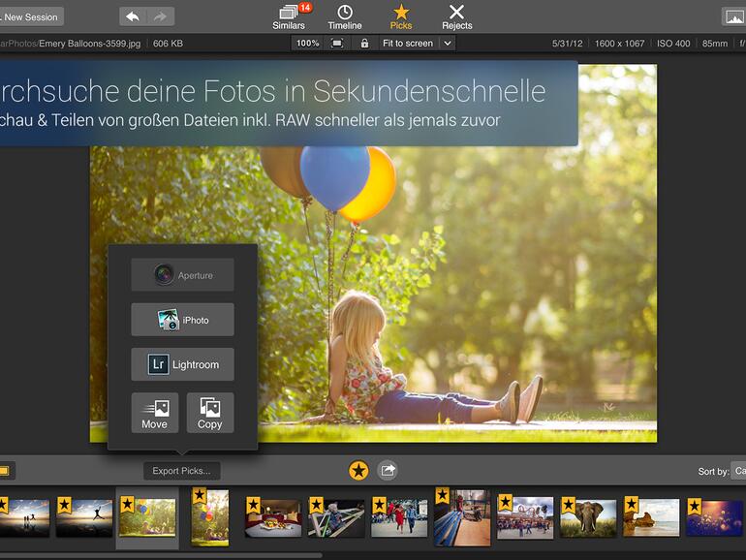Image resolution: width=746 pixels, height=560 pixels.
Task: Select the hotel bed thumbnail
Action: tap(273, 518)
